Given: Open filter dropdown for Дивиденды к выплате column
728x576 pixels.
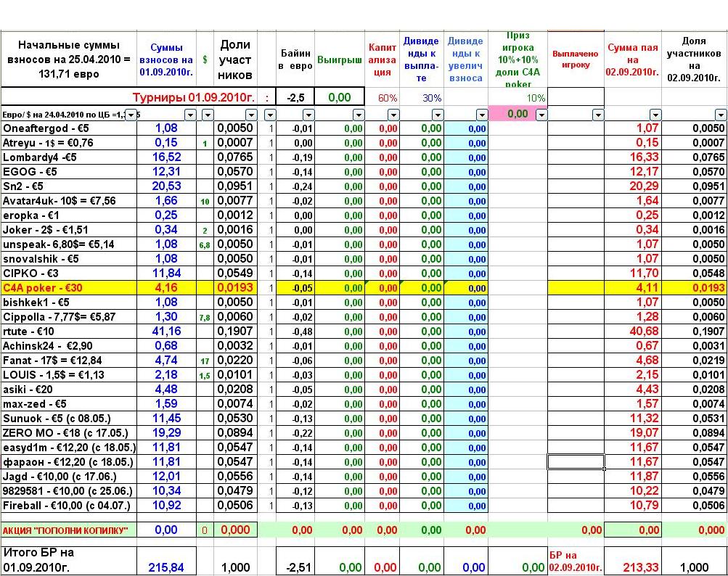Looking at the screenshot, I should (438, 115).
